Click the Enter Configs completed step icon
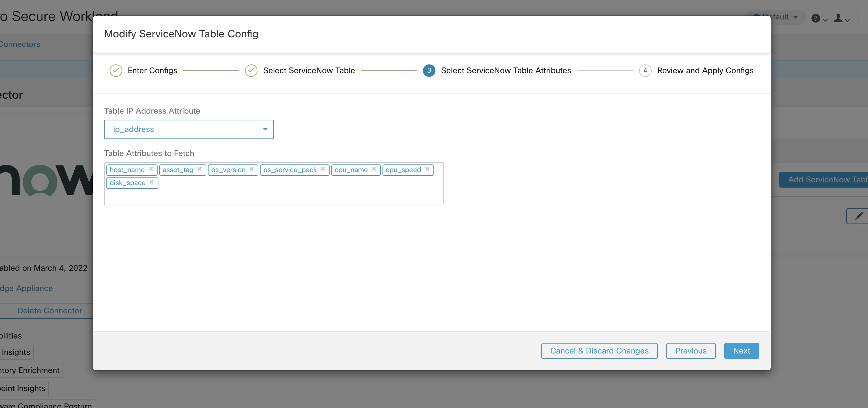The image size is (868, 408). [x=116, y=70]
